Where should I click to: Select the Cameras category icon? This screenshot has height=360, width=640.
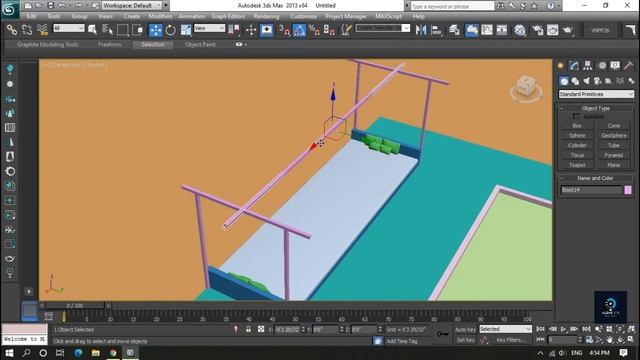pyautogui.click(x=598, y=81)
